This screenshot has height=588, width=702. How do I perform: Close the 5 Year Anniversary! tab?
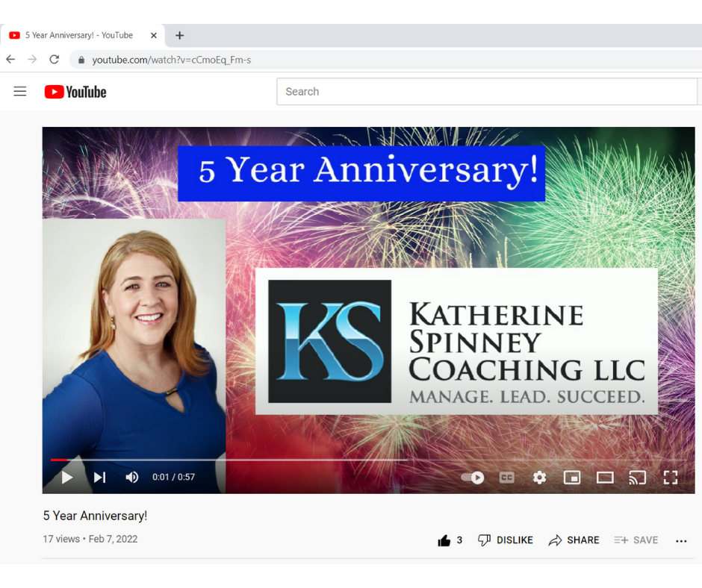click(x=154, y=35)
